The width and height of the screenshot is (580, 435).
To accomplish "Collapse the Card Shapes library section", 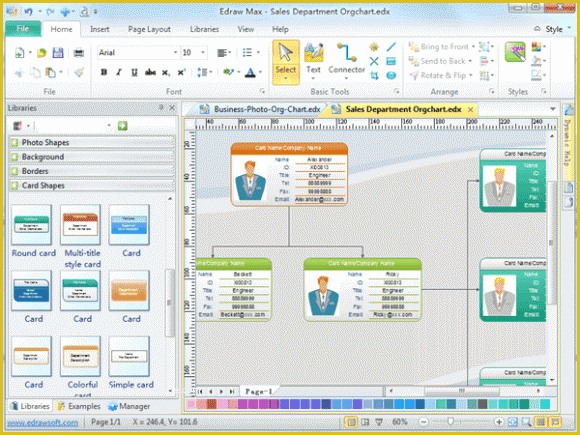I will [x=92, y=186].
